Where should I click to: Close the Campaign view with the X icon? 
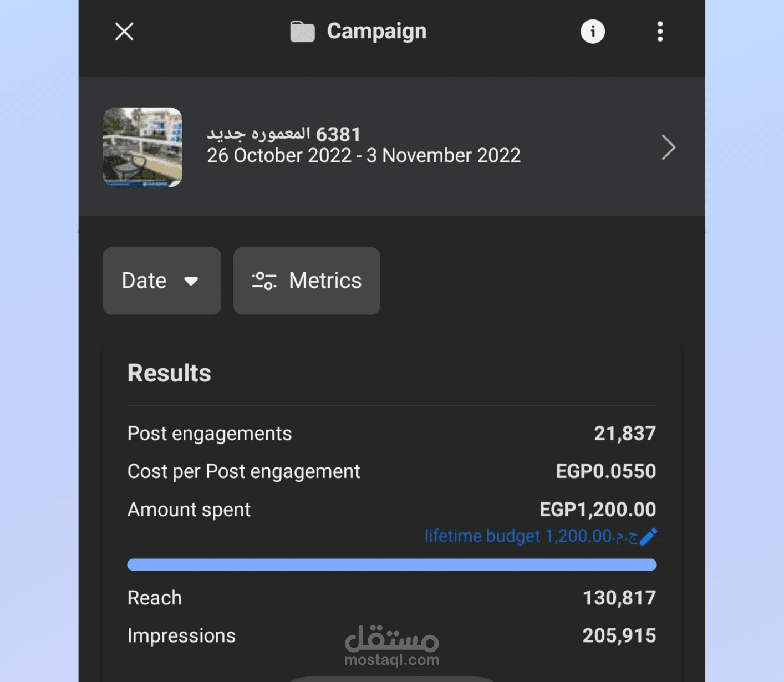(x=124, y=32)
